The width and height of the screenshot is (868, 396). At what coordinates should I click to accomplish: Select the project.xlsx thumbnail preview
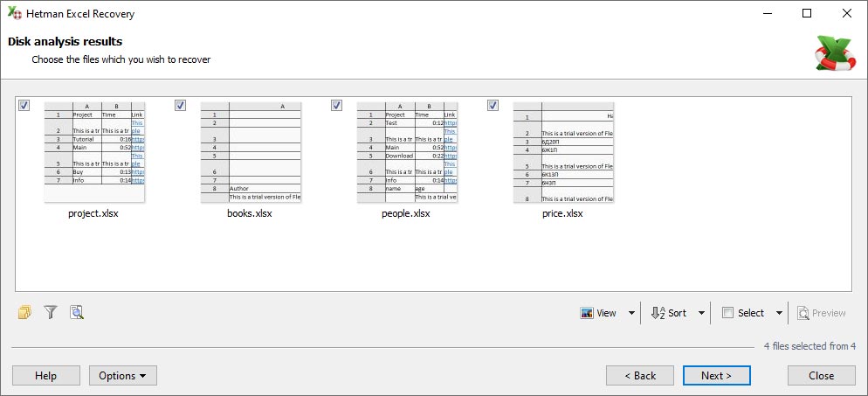pyautogui.click(x=94, y=152)
